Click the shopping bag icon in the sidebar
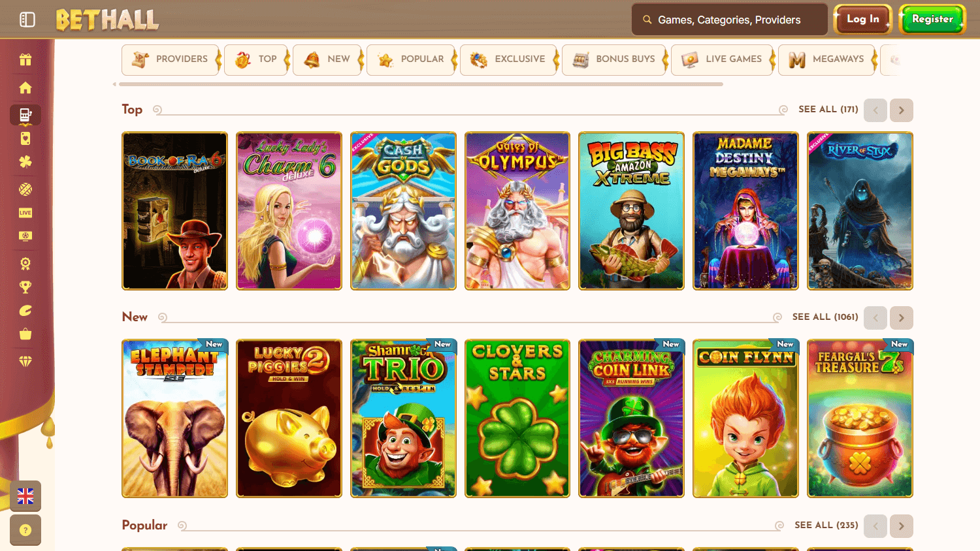 click(x=25, y=334)
